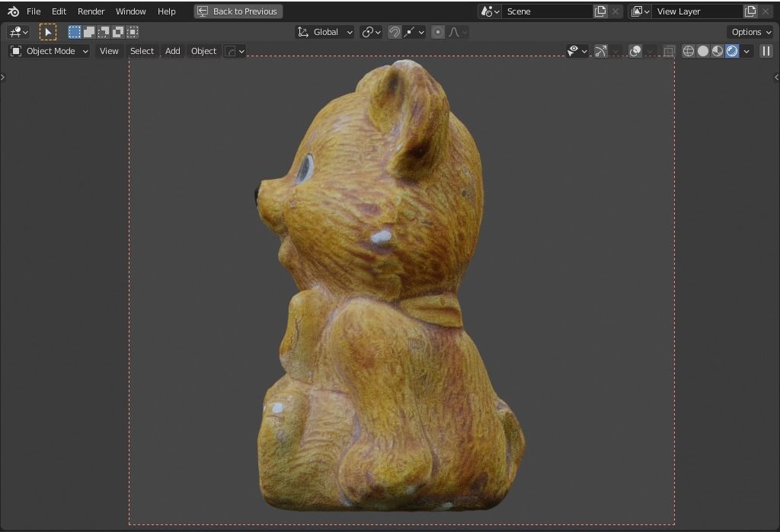780x532 pixels.
Task: Open the Object Mode dropdown
Action: point(49,51)
